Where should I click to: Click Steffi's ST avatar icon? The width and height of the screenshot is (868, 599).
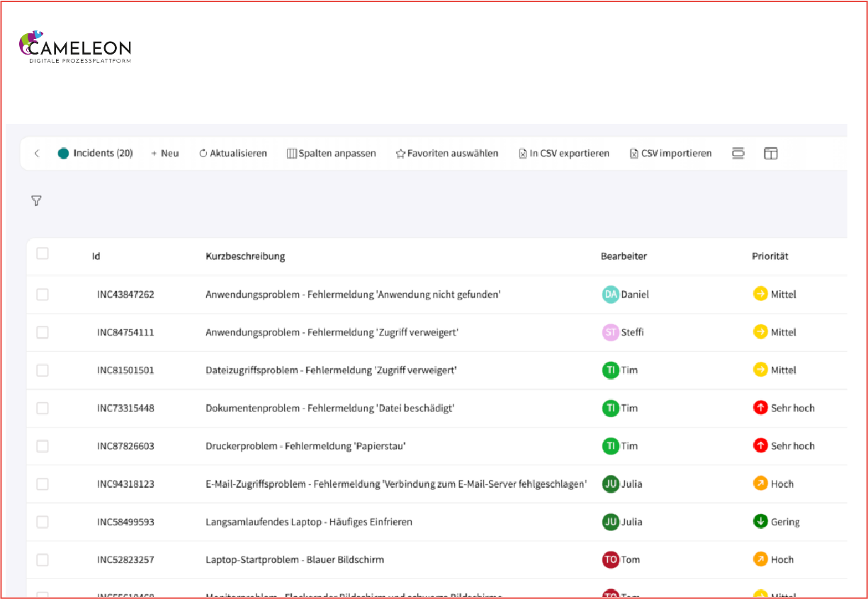tap(610, 332)
